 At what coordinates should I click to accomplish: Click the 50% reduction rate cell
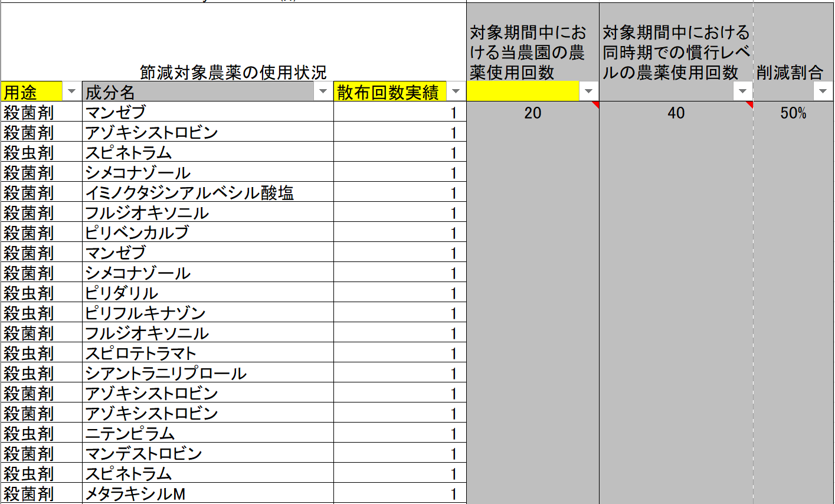(x=793, y=113)
